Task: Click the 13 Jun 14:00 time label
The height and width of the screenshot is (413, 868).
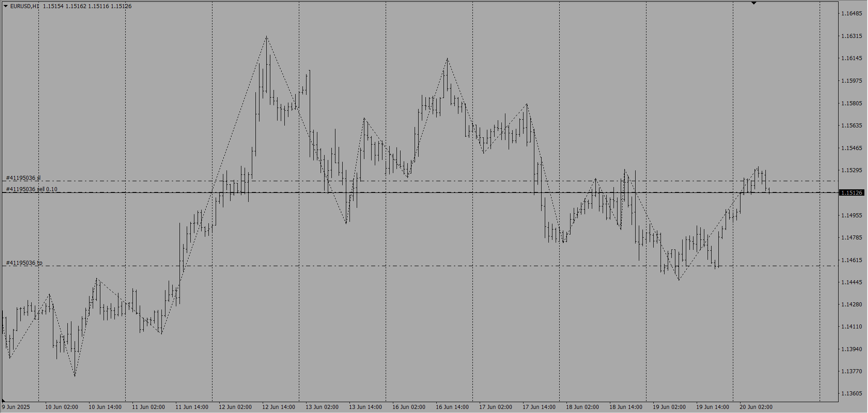Action: click(x=365, y=407)
